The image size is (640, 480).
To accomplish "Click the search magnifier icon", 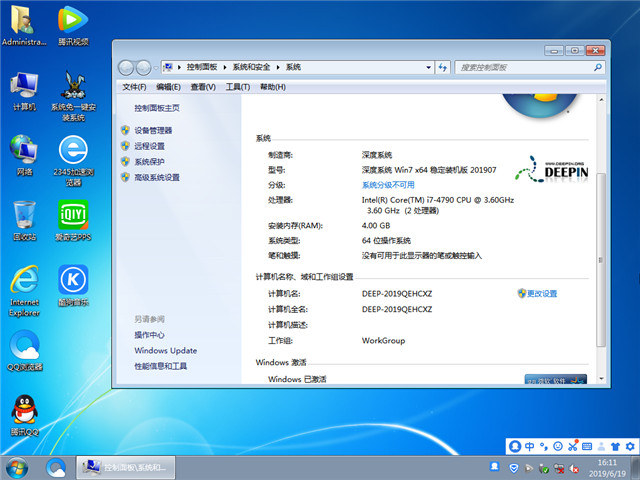I will (x=598, y=67).
